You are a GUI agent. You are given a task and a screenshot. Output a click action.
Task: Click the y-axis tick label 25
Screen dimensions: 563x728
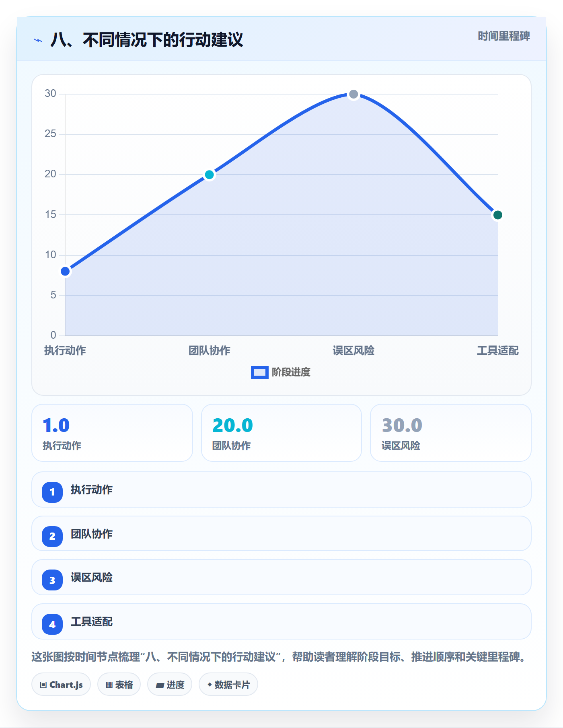coord(51,134)
